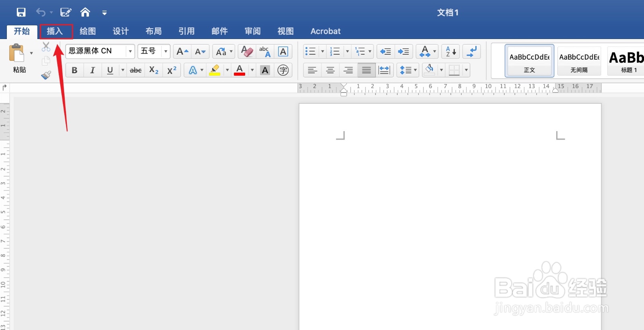Click the Borders icon
Image resolution: width=644 pixels, height=330 pixels.
[454, 70]
